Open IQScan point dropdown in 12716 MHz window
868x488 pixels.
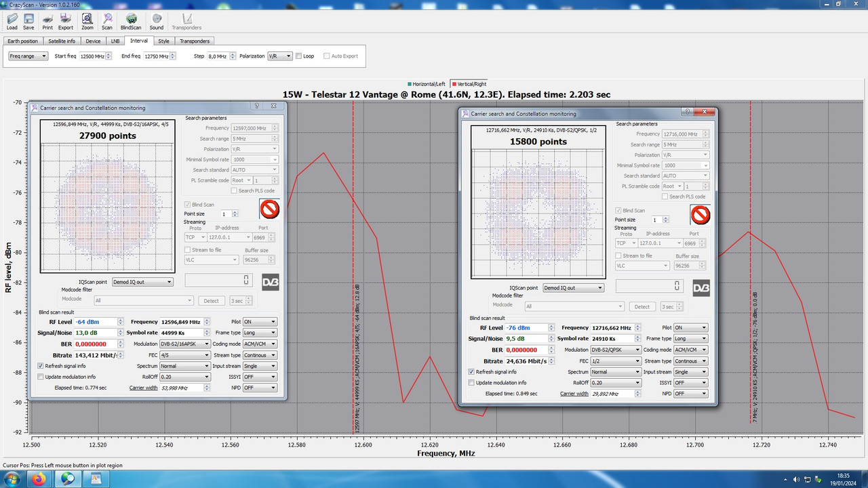[x=573, y=287]
